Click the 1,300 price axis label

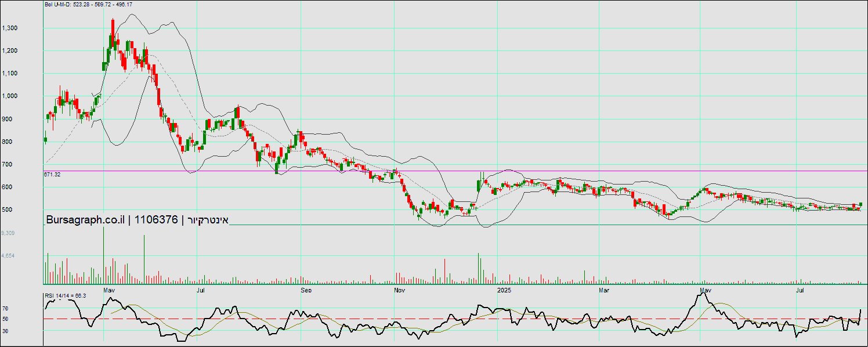pos(10,28)
